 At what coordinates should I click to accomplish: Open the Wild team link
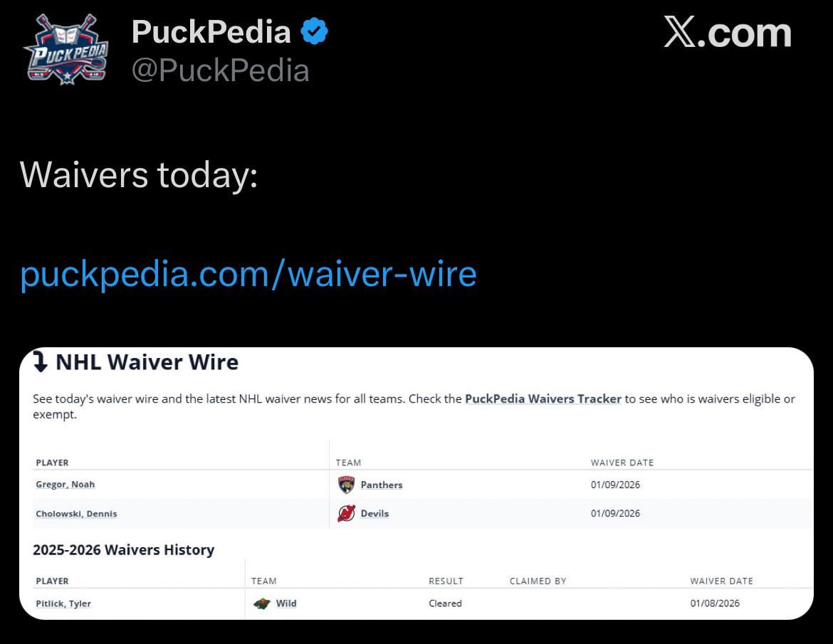click(286, 603)
